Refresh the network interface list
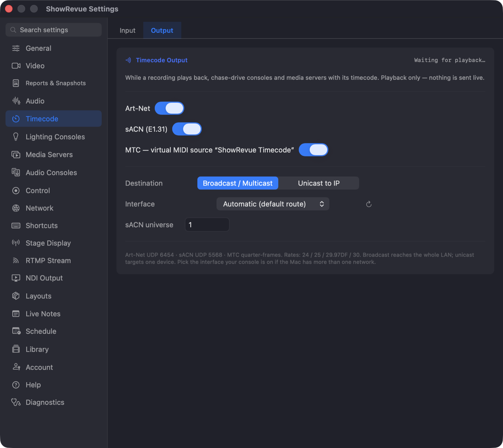The width and height of the screenshot is (503, 448). pyautogui.click(x=369, y=204)
